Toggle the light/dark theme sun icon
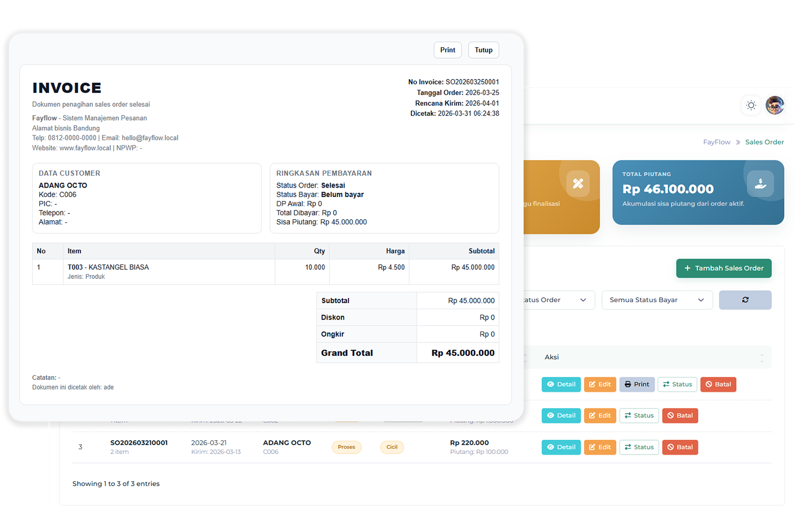The image size is (809, 532). click(x=751, y=105)
